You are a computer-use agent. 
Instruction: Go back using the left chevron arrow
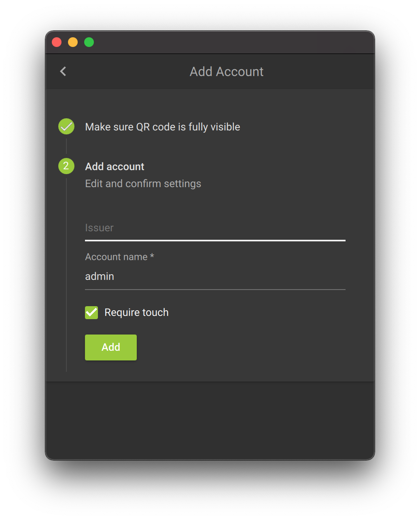[63, 72]
